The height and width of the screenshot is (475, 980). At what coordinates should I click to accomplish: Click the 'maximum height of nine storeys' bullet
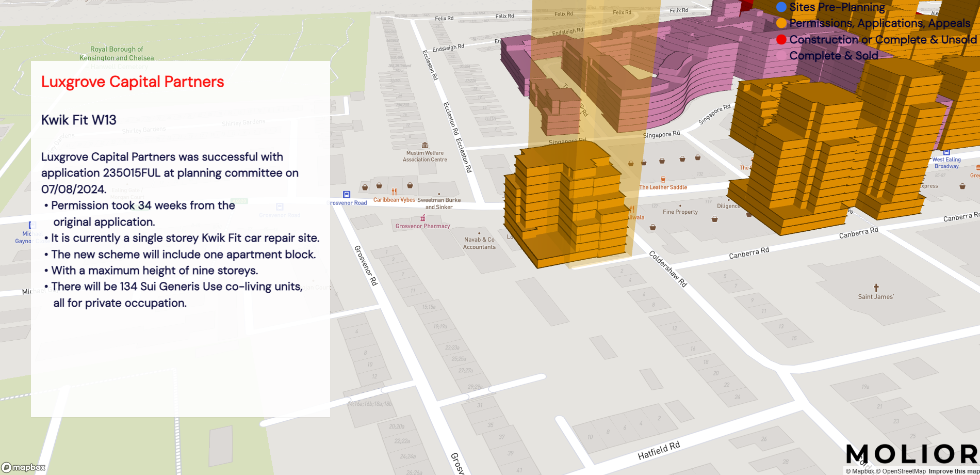[151, 271]
